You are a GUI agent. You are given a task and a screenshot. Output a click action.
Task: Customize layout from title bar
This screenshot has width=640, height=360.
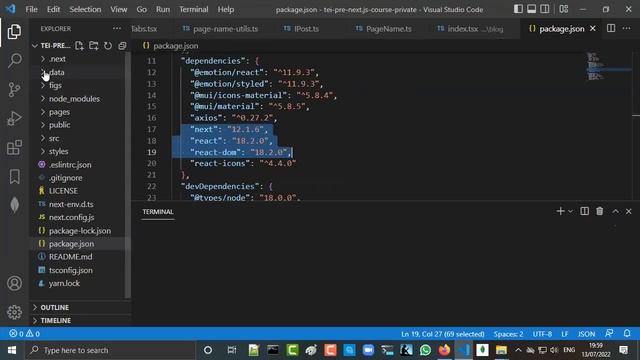coord(564,9)
